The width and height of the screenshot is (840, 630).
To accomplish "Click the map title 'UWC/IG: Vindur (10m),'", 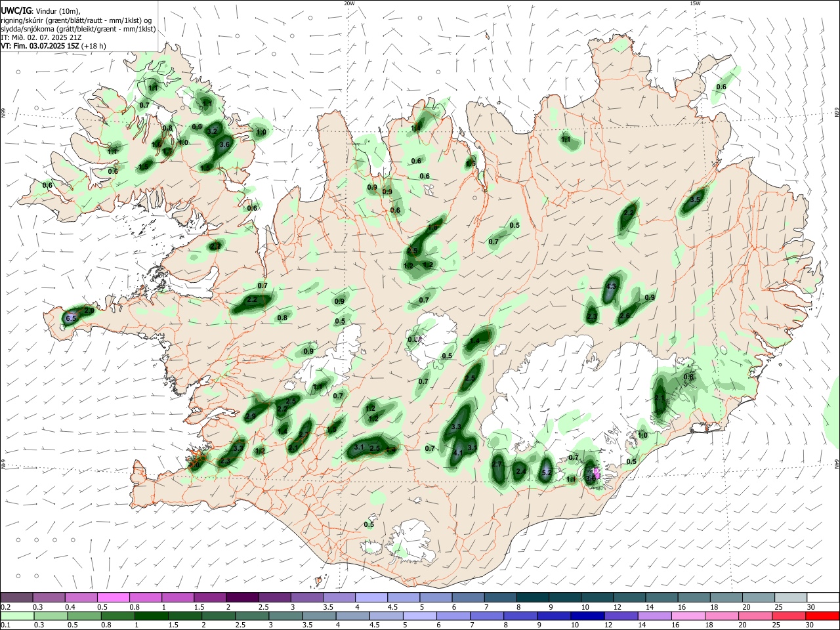I will [40, 11].
